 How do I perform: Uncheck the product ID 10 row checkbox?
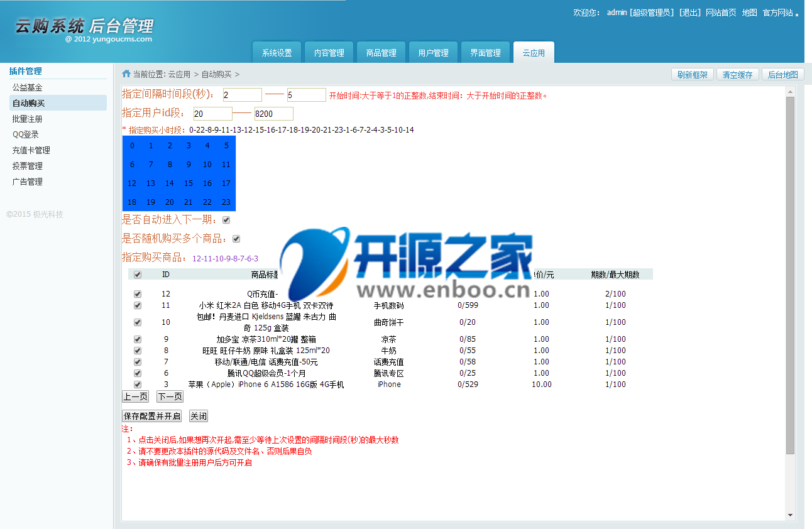pos(138,322)
